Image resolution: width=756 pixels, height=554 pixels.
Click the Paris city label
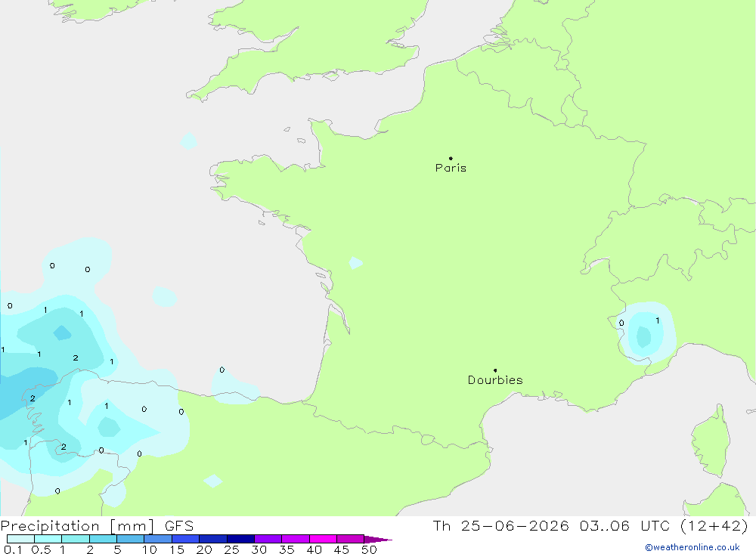(451, 168)
